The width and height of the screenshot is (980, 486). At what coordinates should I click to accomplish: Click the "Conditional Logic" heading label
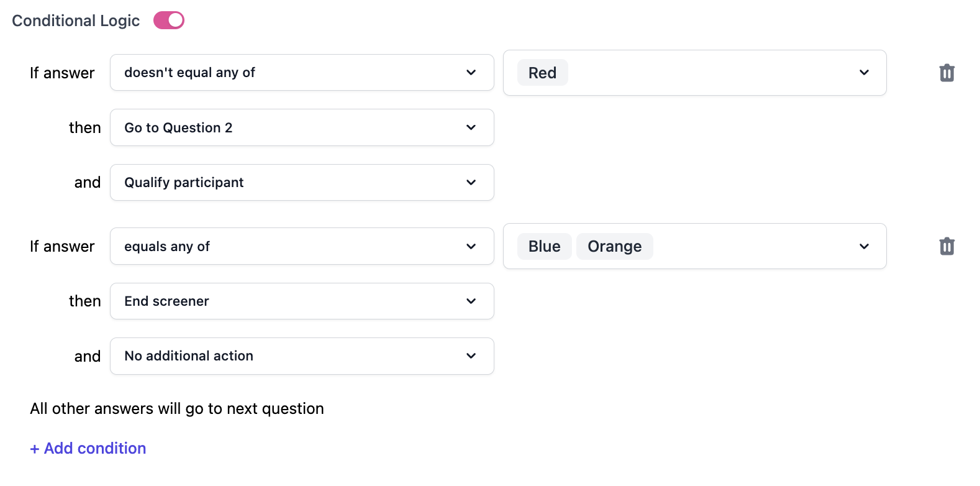[x=76, y=21]
